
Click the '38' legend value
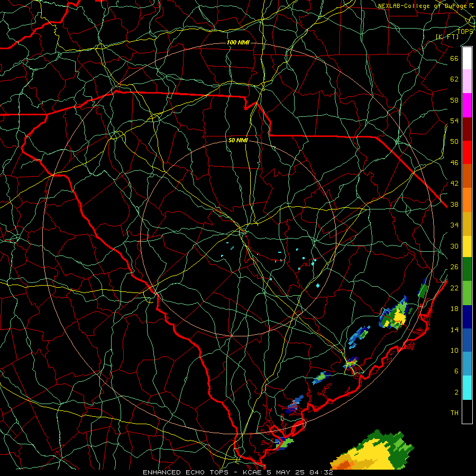[x=454, y=204]
